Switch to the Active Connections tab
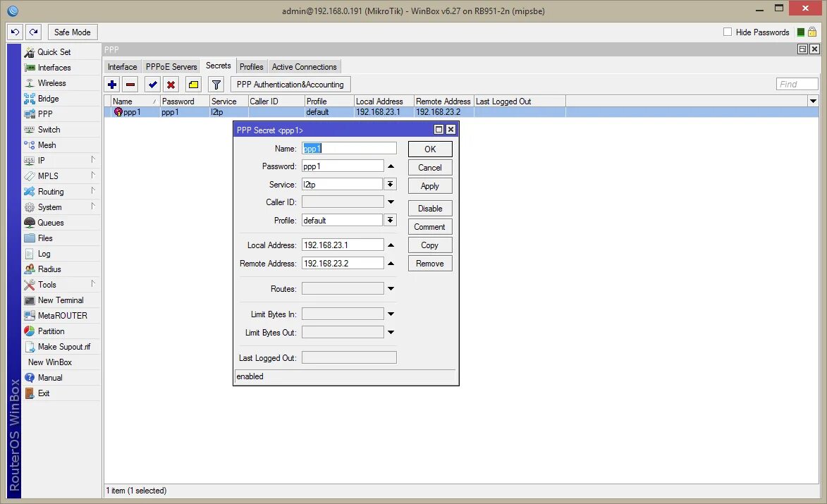 coord(305,67)
